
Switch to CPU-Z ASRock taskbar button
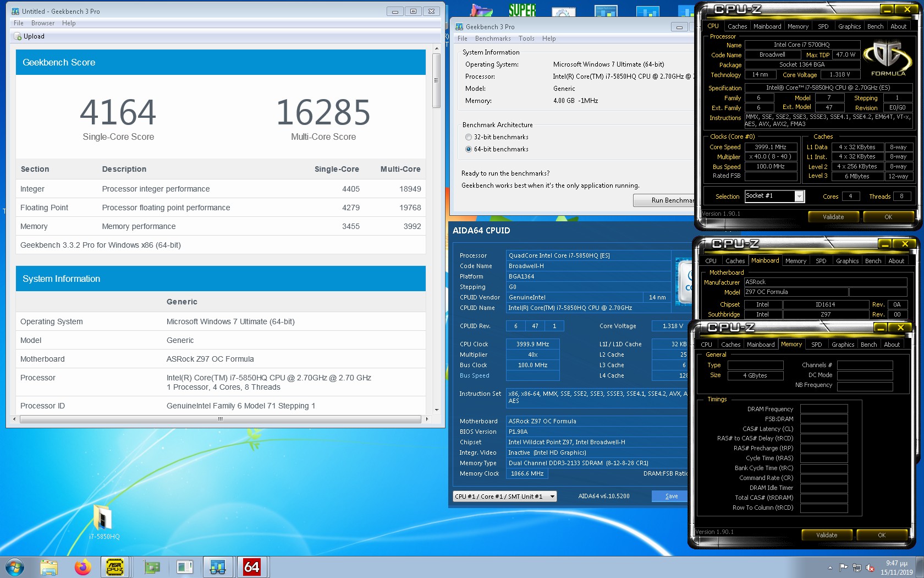(114, 567)
